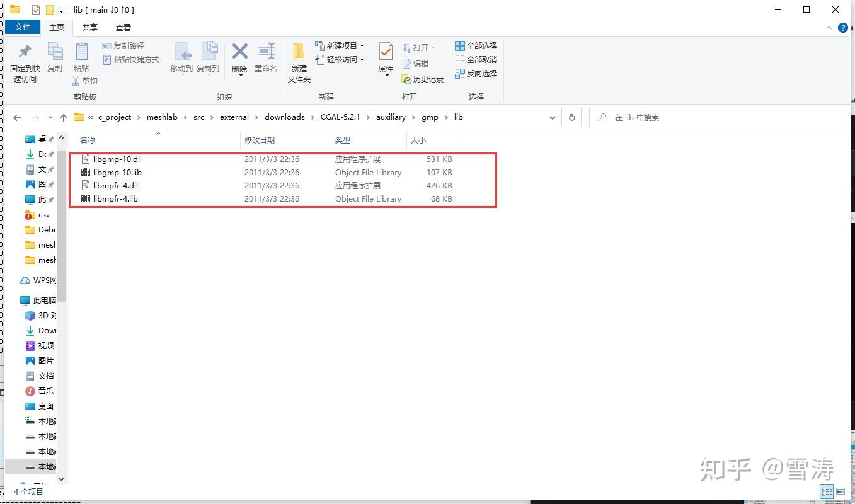The image size is (855, 504).
Task: Select file libmpfr-4.dll
Action: (115, 186)
